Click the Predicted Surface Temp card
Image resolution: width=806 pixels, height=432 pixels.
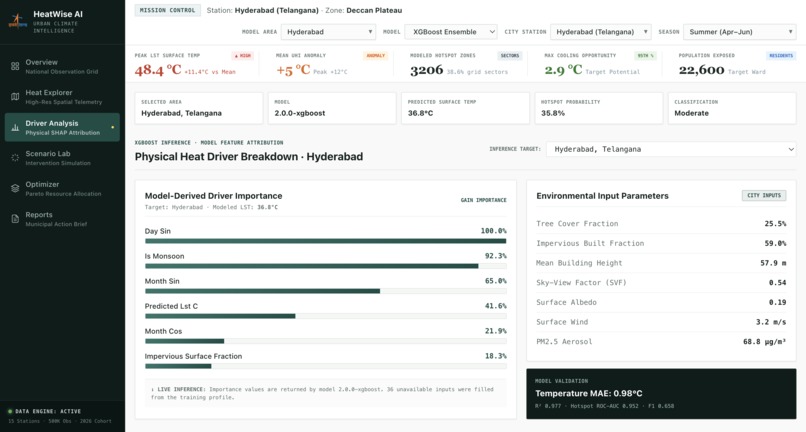point(465,108)
